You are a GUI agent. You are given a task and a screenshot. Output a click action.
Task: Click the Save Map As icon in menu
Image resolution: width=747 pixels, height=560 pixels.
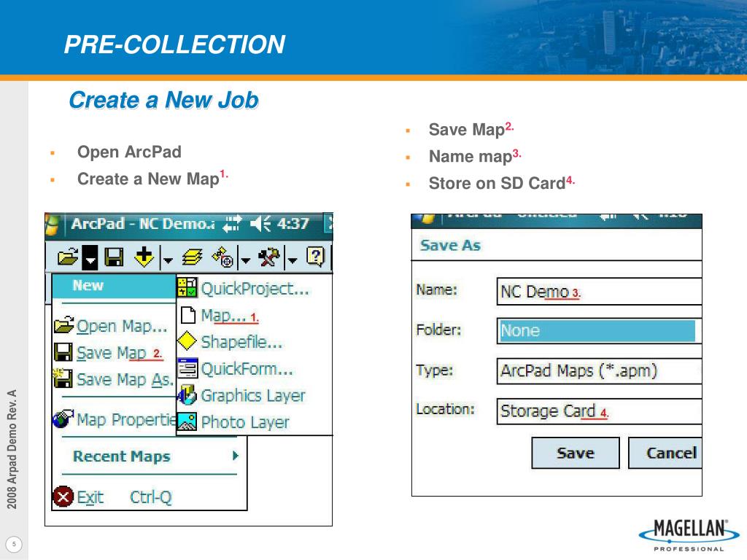63,378
